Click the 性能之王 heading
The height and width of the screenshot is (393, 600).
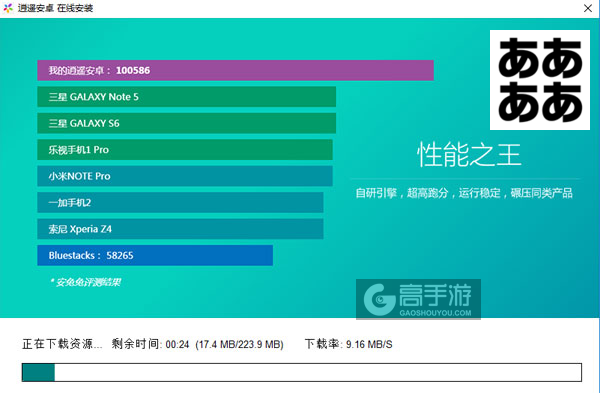[x=469, y=155]
